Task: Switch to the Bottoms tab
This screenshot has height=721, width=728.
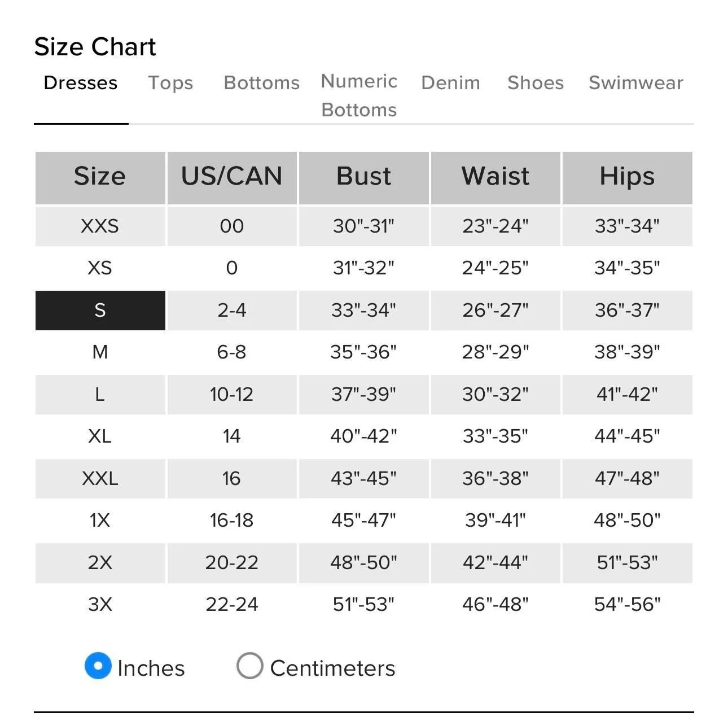Action: [261, 83]
